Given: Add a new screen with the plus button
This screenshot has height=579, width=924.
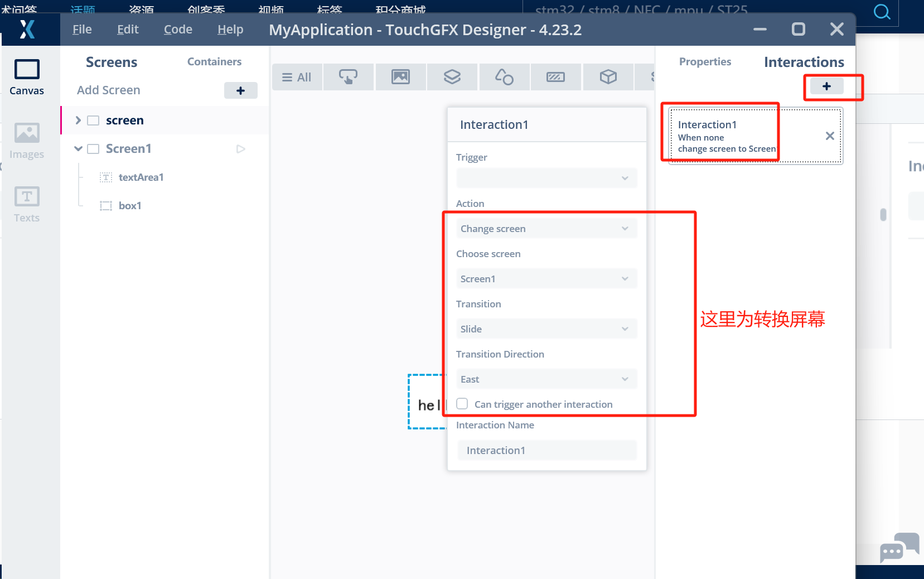Looking at the screenshot, I should click(241, 90).
